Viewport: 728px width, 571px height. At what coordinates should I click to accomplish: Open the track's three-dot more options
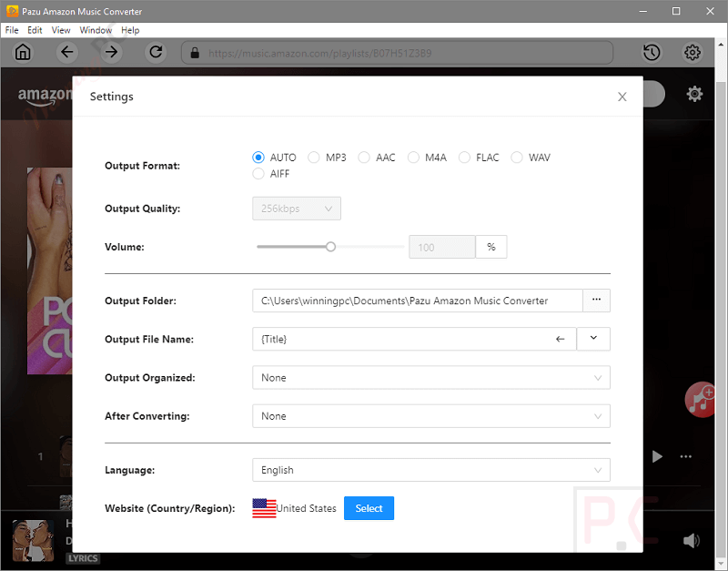pos(686,456)
